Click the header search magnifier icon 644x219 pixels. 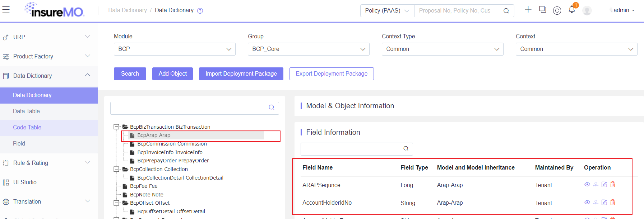[x=506, y=11]
